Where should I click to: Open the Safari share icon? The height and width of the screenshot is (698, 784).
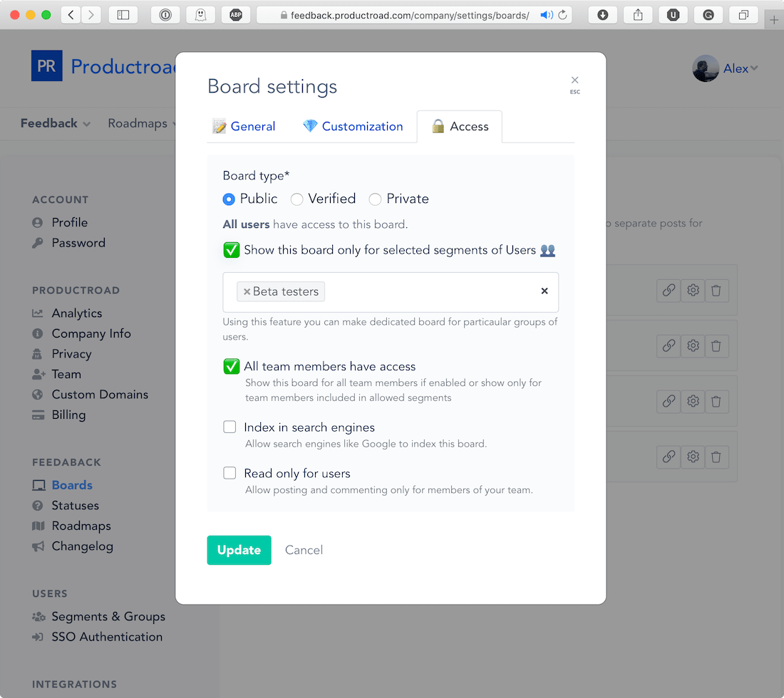pyautogui.click(x=638, y=15)
